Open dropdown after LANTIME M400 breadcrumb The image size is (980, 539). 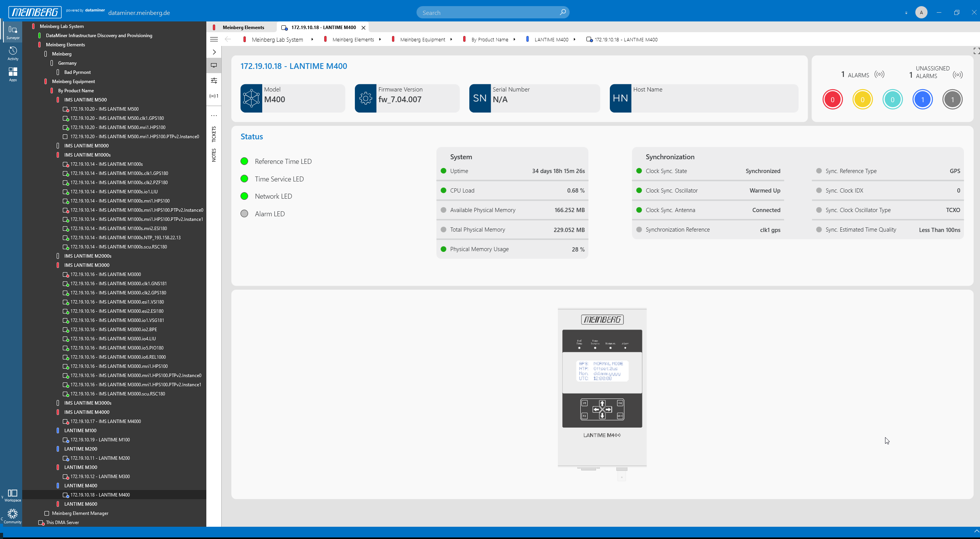click(x=575, y=39)
